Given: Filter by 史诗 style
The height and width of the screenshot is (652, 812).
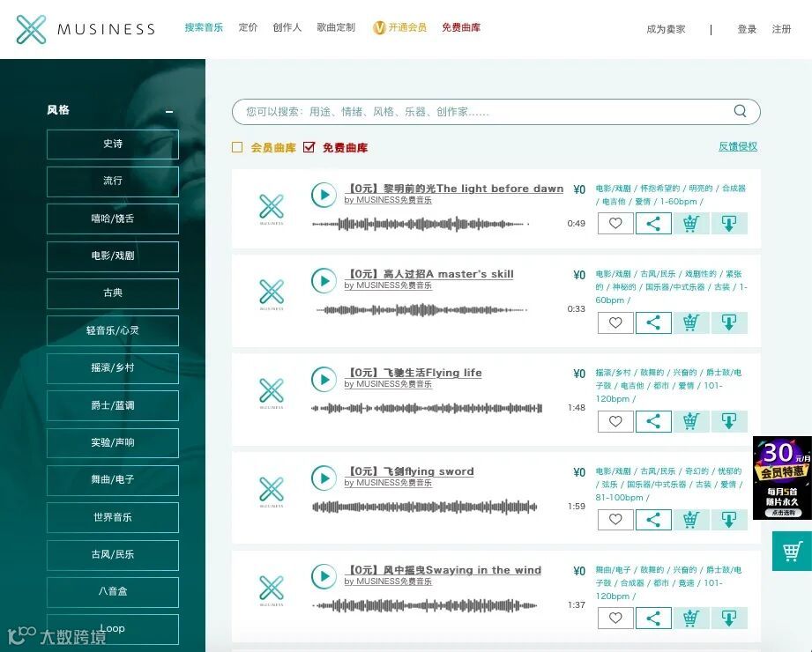Looking at the screenshot, I should [x=113, y=144].
